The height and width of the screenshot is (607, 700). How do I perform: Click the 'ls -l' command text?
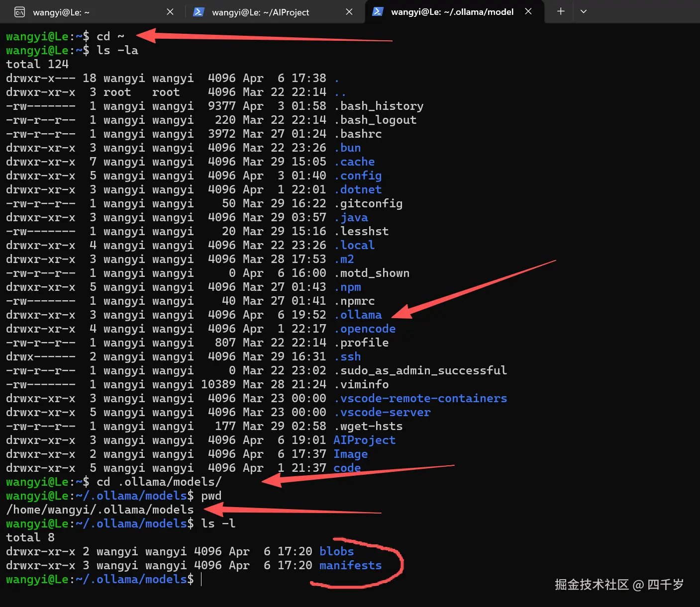[x=218, y=523]
